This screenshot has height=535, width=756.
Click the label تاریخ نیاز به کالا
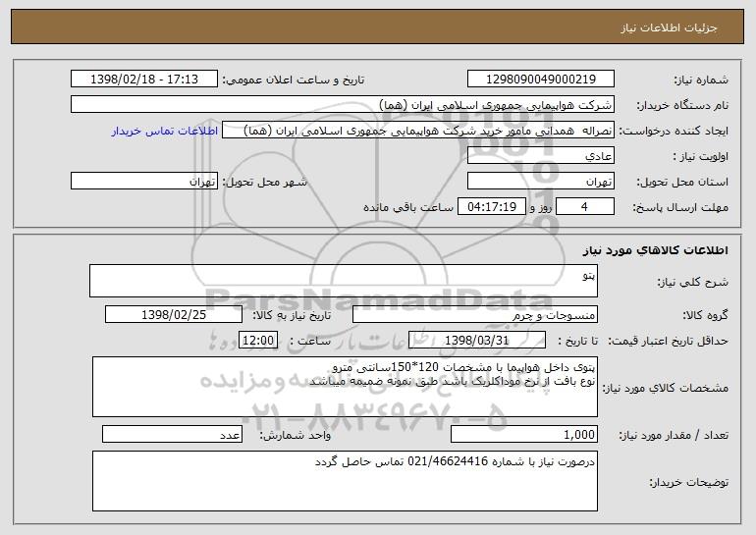tap(292, 316)
